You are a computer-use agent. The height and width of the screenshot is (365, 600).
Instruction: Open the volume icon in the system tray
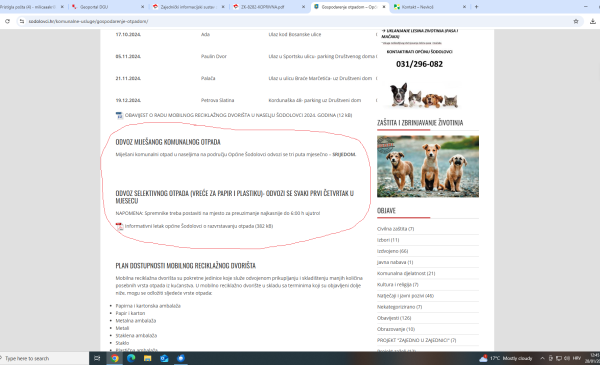[x=567, y=358]
